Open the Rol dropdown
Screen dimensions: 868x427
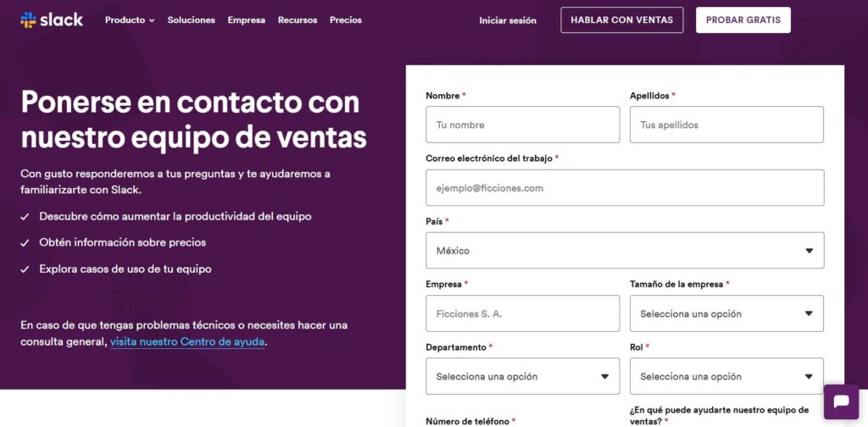tap(726, 376)
